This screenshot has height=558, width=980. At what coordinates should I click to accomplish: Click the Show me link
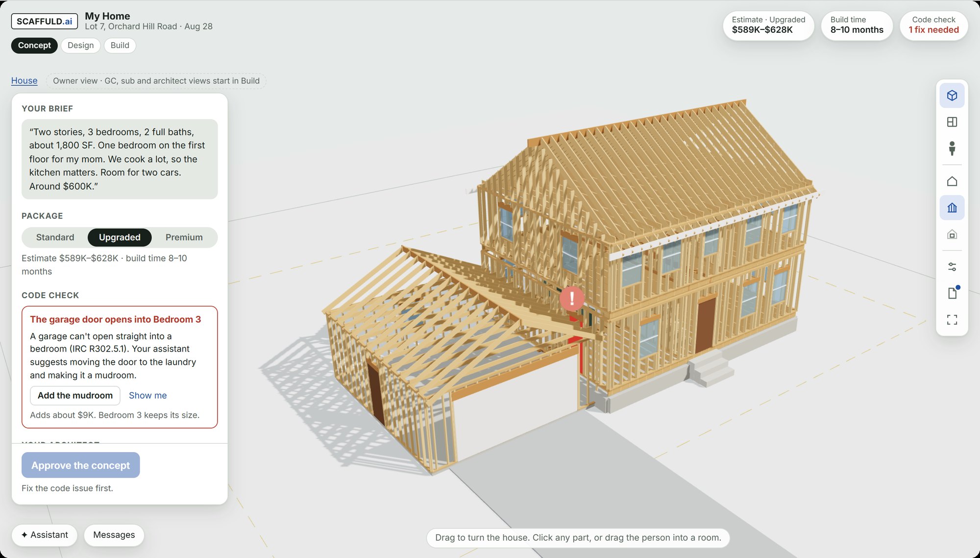(x=147, y=396)
